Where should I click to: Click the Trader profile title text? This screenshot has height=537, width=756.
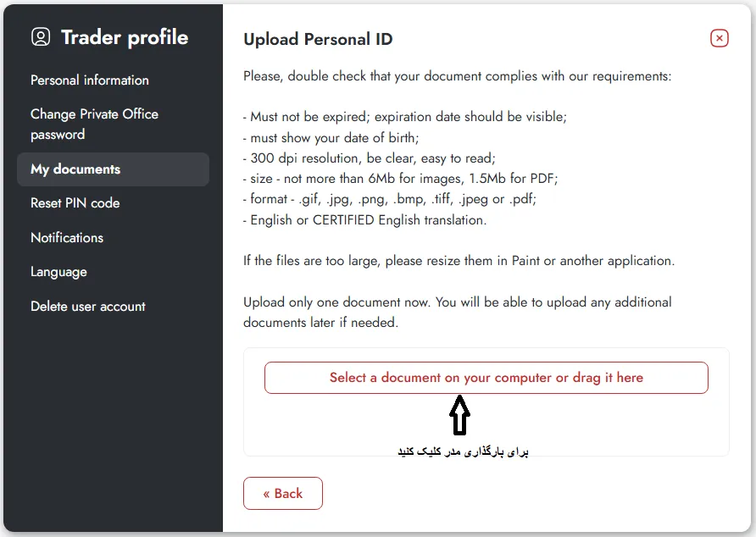[x=125, y=37]
